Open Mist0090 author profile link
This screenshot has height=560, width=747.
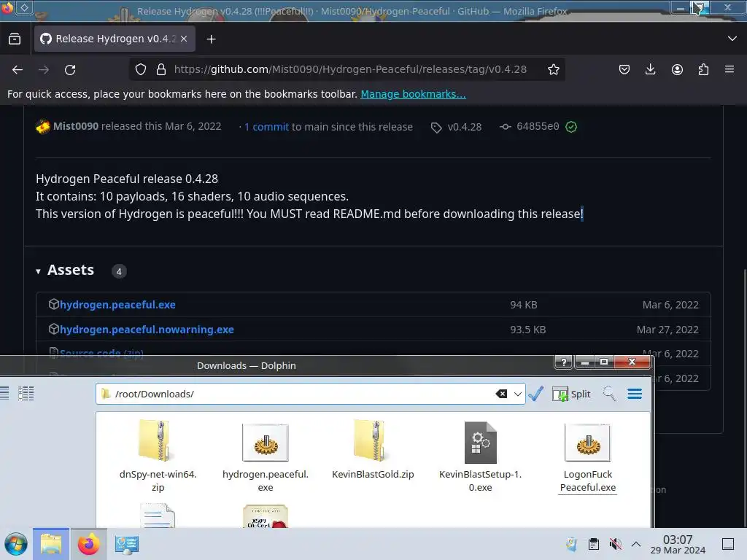(76, 126)
